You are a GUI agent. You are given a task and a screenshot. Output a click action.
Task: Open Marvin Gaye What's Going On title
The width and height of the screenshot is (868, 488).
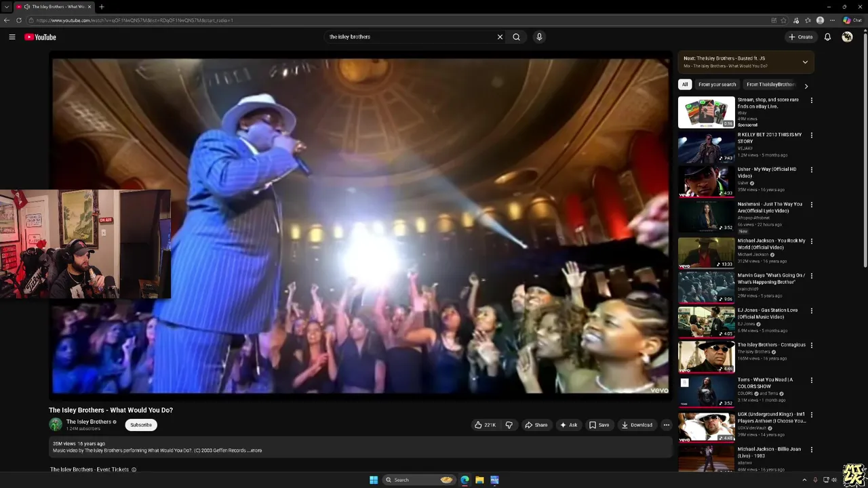[772, 279]
